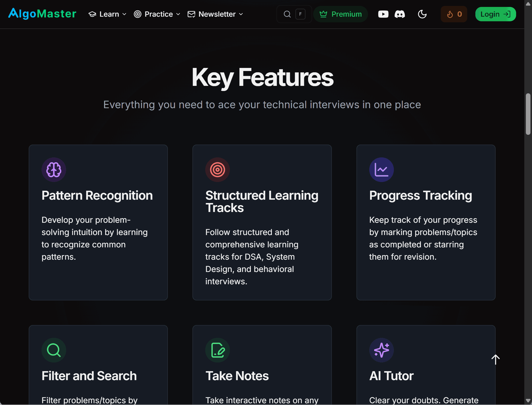Click the target icon beside Practice

[138, 14]
